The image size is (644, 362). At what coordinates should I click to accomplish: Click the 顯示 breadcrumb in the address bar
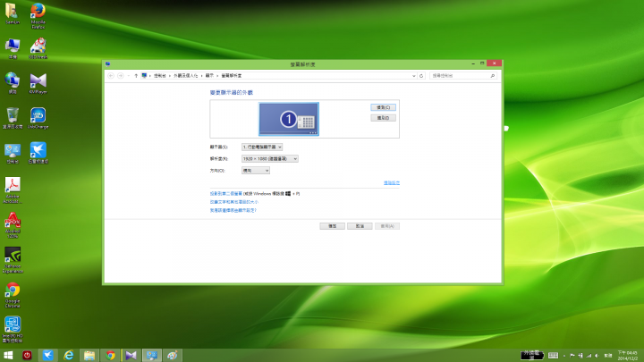click(x=209, y=75)
